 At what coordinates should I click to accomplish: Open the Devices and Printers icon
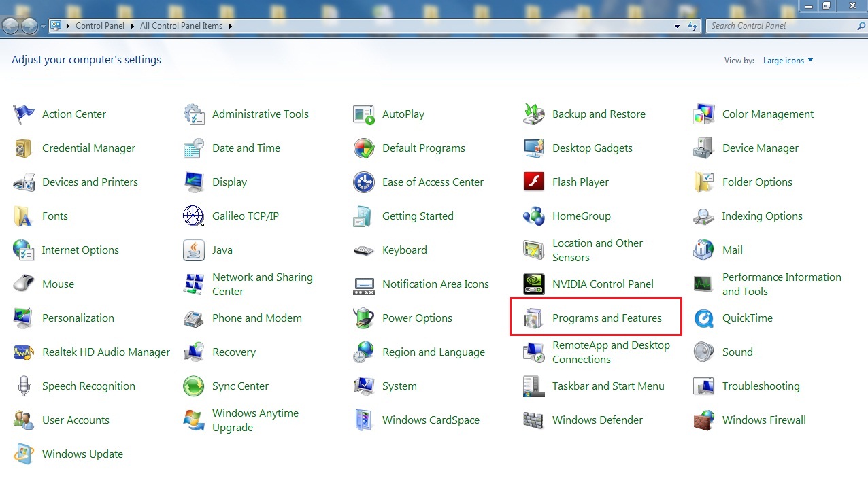click(x=24, y=182)
